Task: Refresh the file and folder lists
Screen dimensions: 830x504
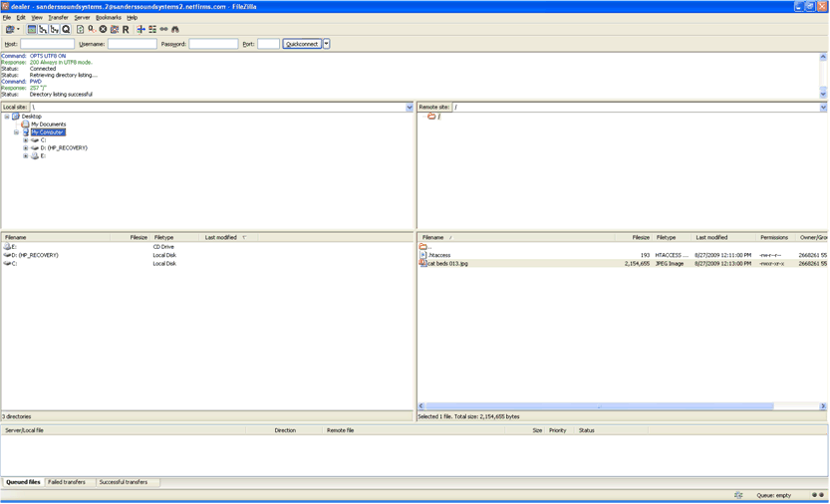Action: click(81, 30)
